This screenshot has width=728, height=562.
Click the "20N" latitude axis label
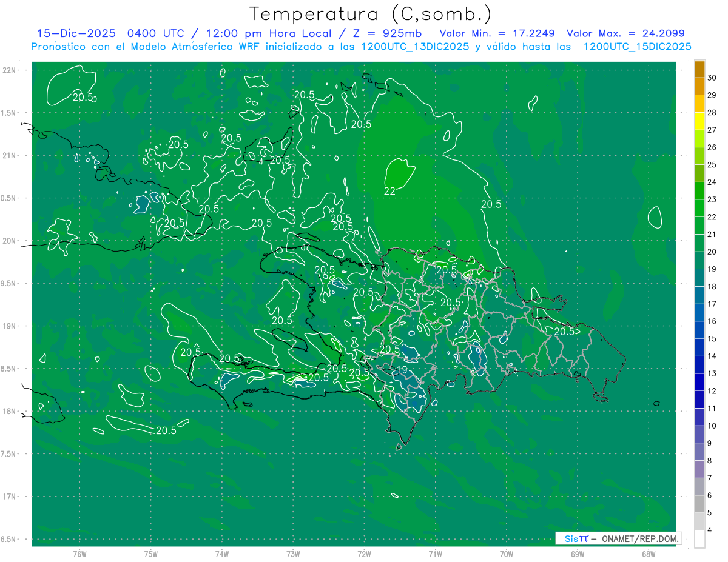click(x=10, y=241)
